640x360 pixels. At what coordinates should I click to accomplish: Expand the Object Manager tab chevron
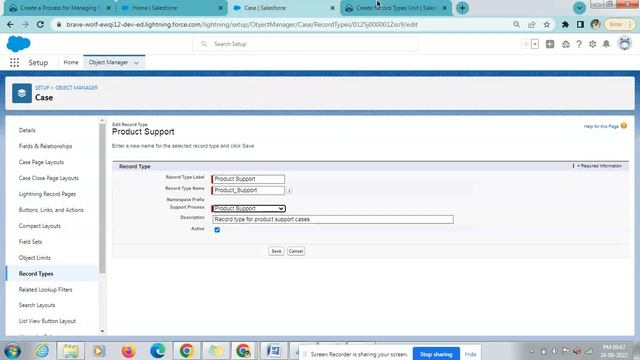tap(136, 63)
